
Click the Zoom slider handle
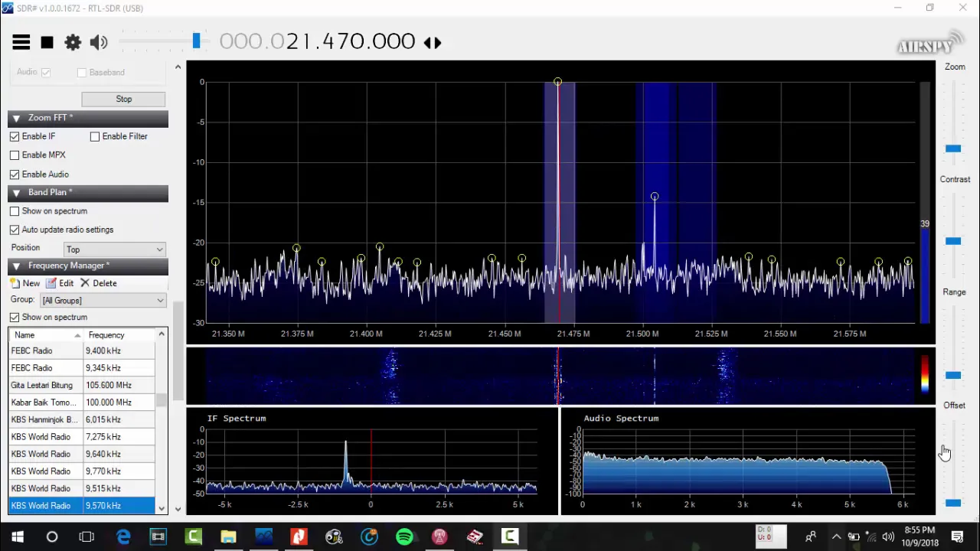[953, 148]
